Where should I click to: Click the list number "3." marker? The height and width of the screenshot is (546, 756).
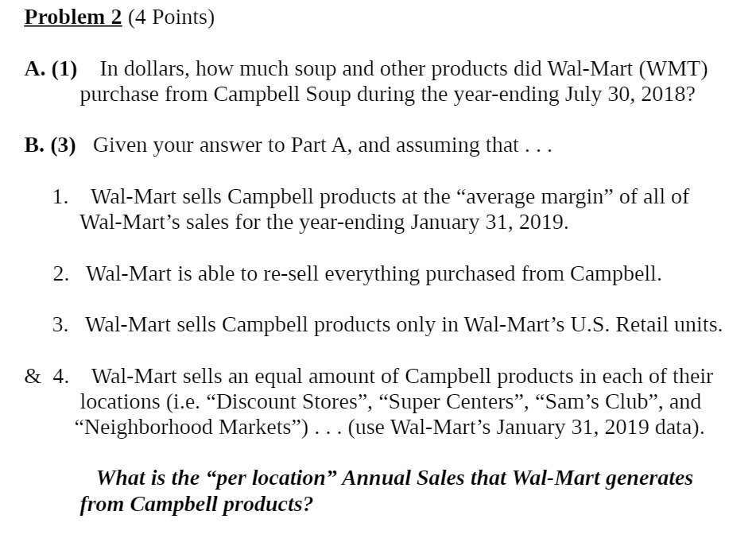coord(60,325)
